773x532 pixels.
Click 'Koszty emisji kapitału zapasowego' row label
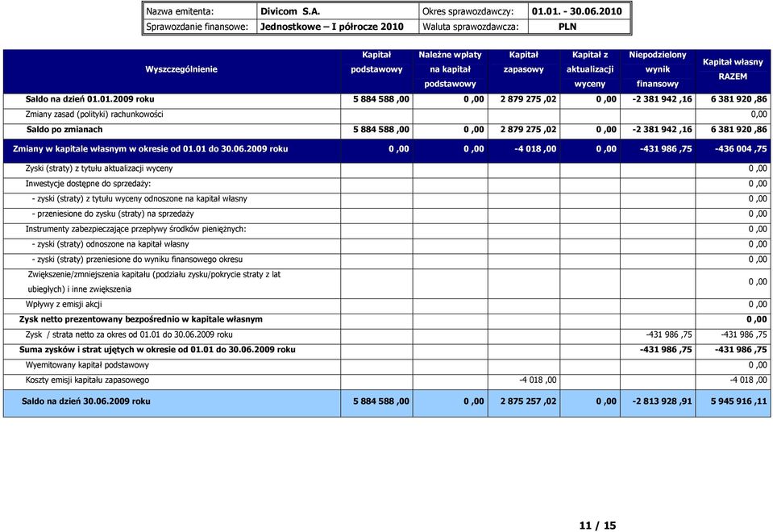87,380
